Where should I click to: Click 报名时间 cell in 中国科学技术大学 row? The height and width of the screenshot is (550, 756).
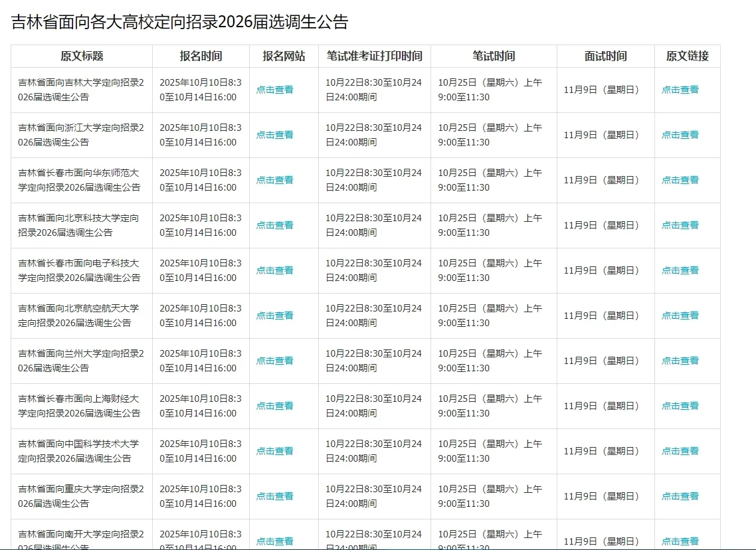click(x=201, y=451)
